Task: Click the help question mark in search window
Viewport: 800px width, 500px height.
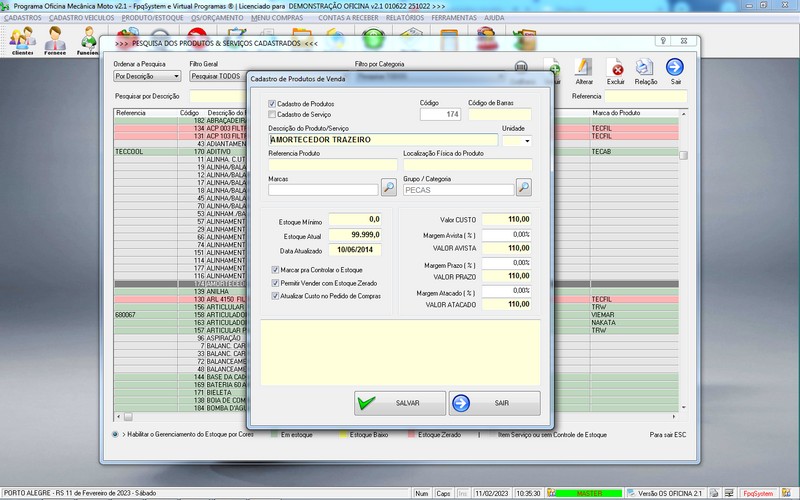Action: (663, 41)
